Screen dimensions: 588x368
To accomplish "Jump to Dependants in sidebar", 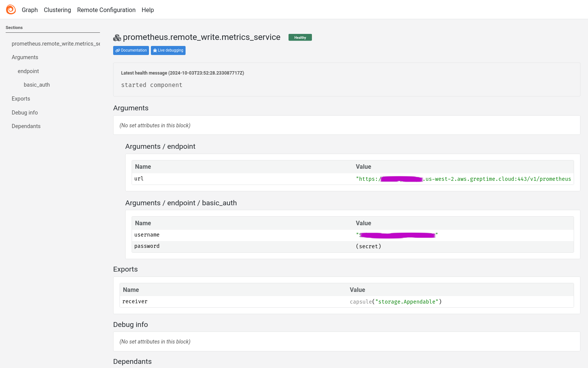I will pos(26,126).
